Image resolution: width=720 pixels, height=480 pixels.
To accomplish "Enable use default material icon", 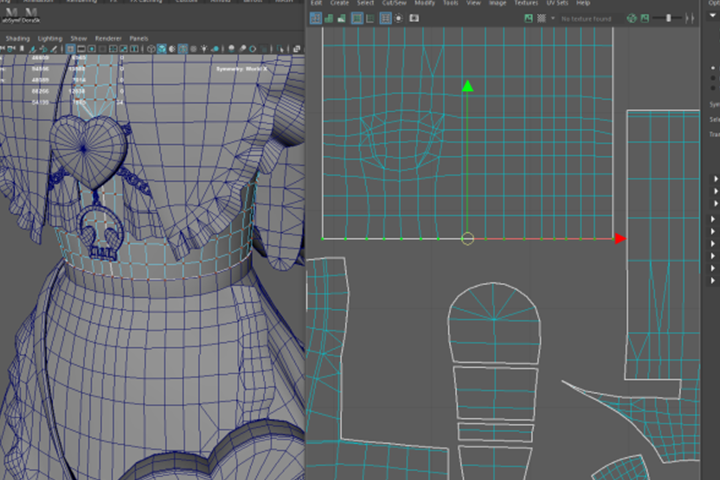I will tap(172, 49).
